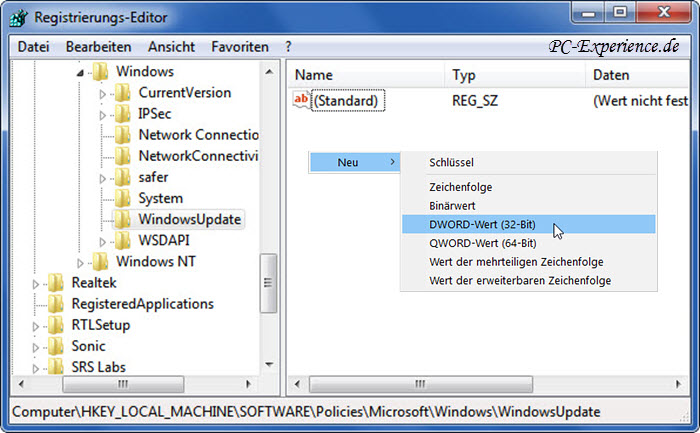Click the WindowsUpdate folder icon
The width and height of the screenshot is (700, 433).
click(122, 219)
